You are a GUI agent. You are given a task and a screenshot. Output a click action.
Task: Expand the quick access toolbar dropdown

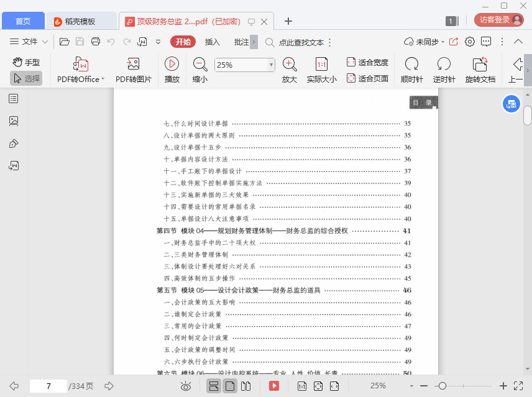158,42
